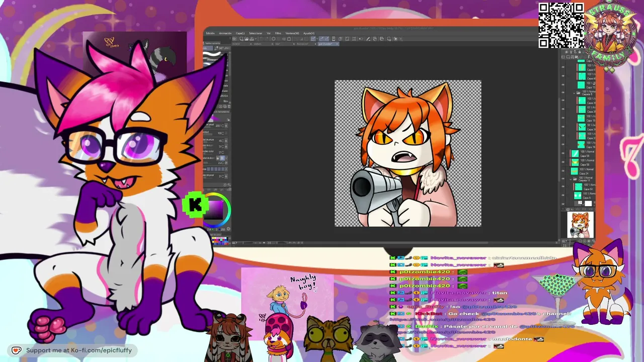Open the Filtro menu

pyautogui.click(x=278, y=33)
